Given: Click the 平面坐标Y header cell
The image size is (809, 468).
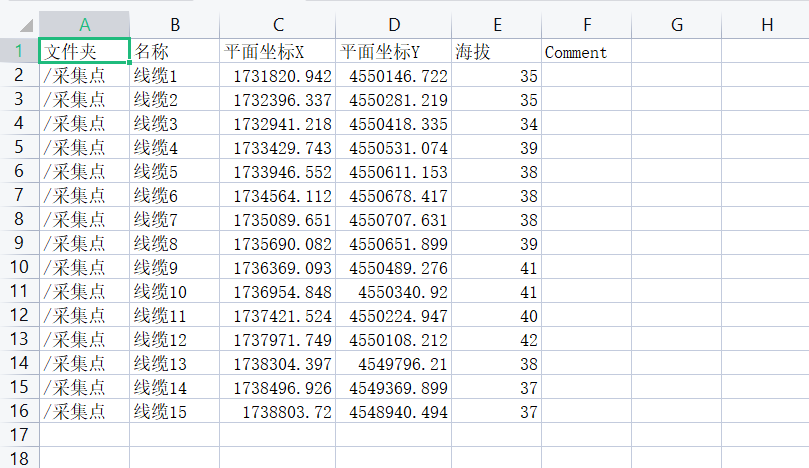Looking at the screenshot, I should tap(393, 51).
